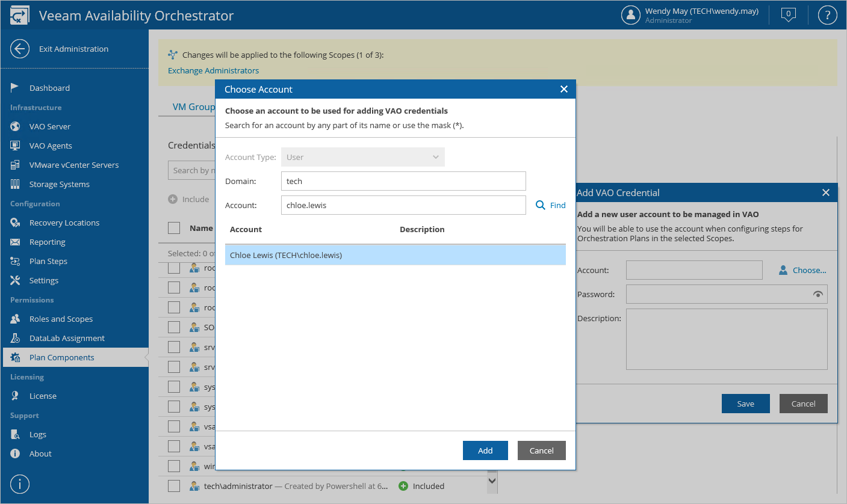Open the License icon in sidebar
Screen dimensions: 847x504
click(15, 396)
